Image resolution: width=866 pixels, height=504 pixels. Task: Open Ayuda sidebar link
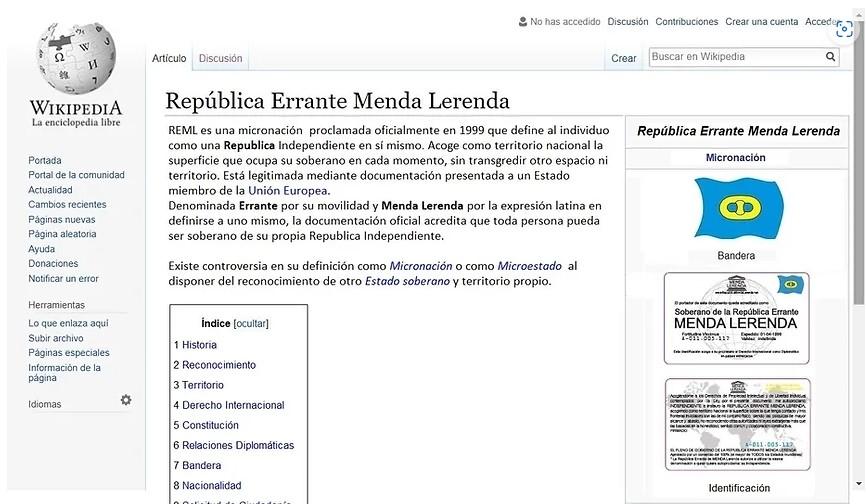click(41, 249)
